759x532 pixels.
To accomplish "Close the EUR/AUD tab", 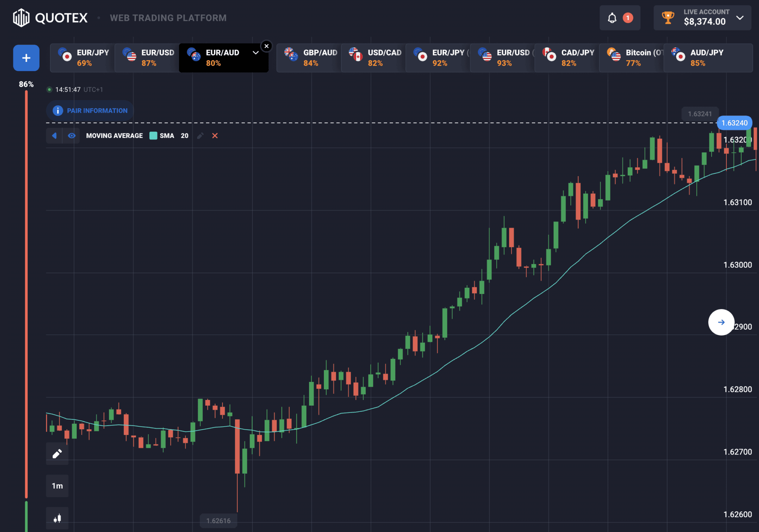I will (x=266, y=46).
